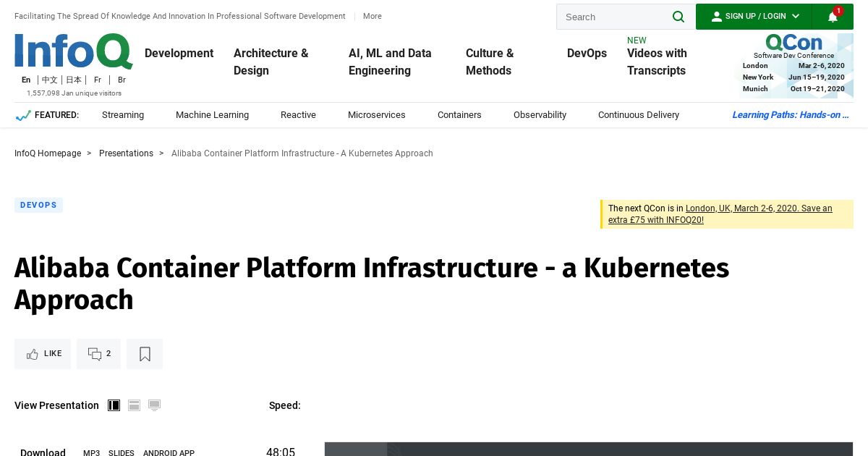
Task: Click the InfoQ logo
Action: (x=74, y=51)
